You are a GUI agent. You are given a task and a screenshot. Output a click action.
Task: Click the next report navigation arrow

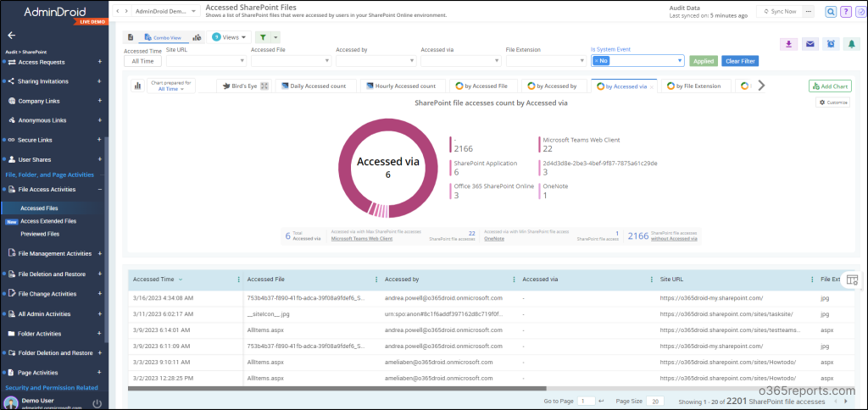pyautogui.click(x=127, y=11)
